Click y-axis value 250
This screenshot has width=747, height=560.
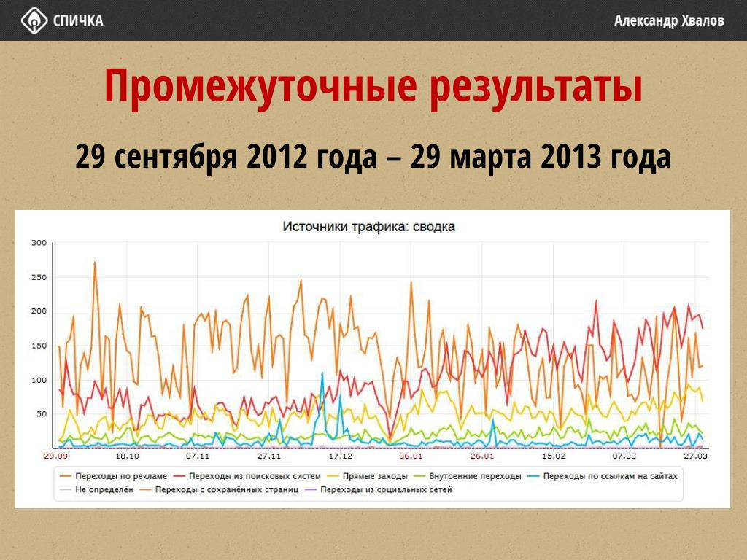tap(39, 277)
